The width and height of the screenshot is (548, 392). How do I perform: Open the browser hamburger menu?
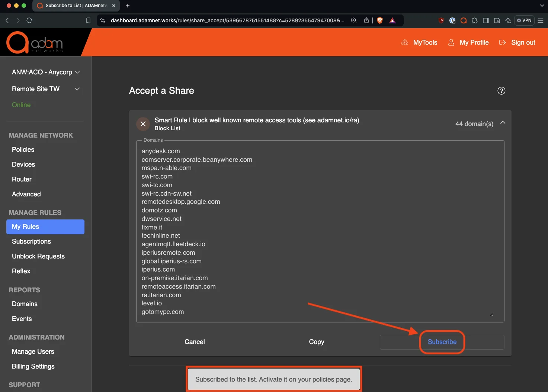[x=541, y=20]
